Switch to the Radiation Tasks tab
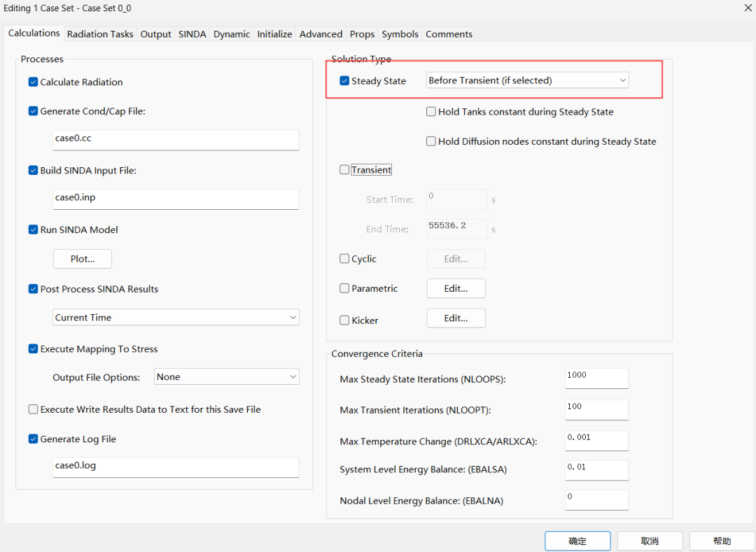The height and width of the screenshot is (552, 756). click(100, 34)
